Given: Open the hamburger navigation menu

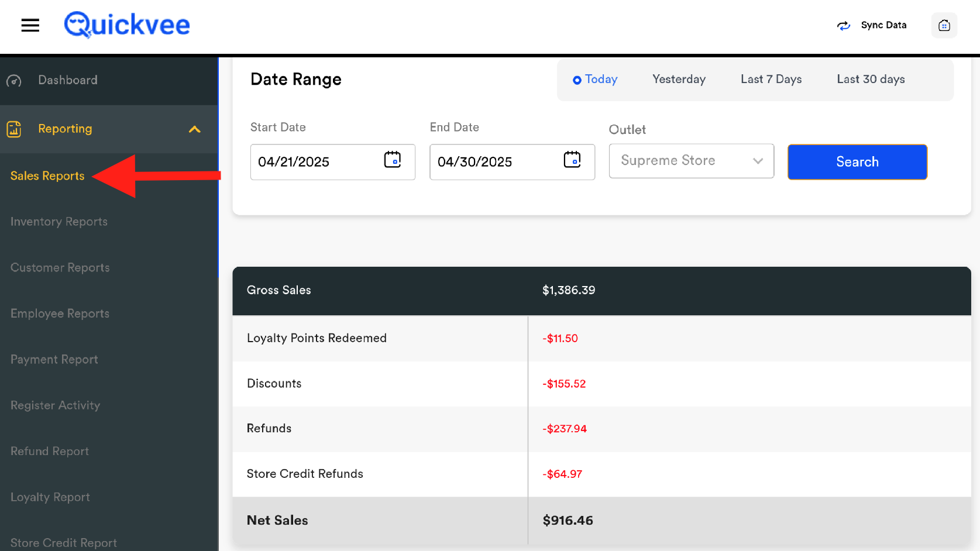Looking at the screenshot, I should tap(30, 25).
